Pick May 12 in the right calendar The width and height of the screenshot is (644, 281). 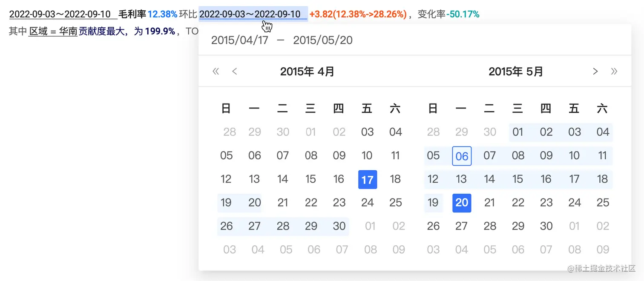pyautogui.click(x=433, y=180)
